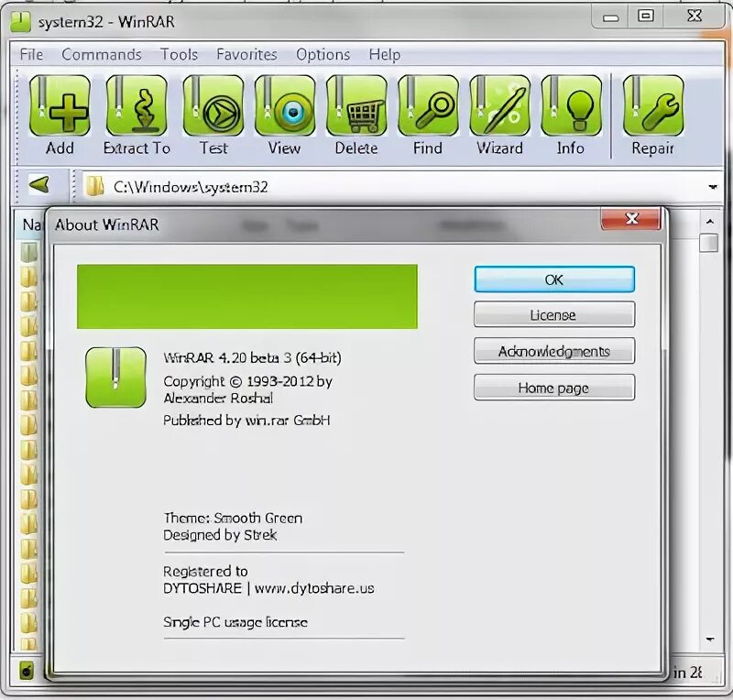Click 'DYTOSHARE | www.dytoshare.us' text
Image resolution: width=733 pixels, height=700 pixels.
click(268, 588)
